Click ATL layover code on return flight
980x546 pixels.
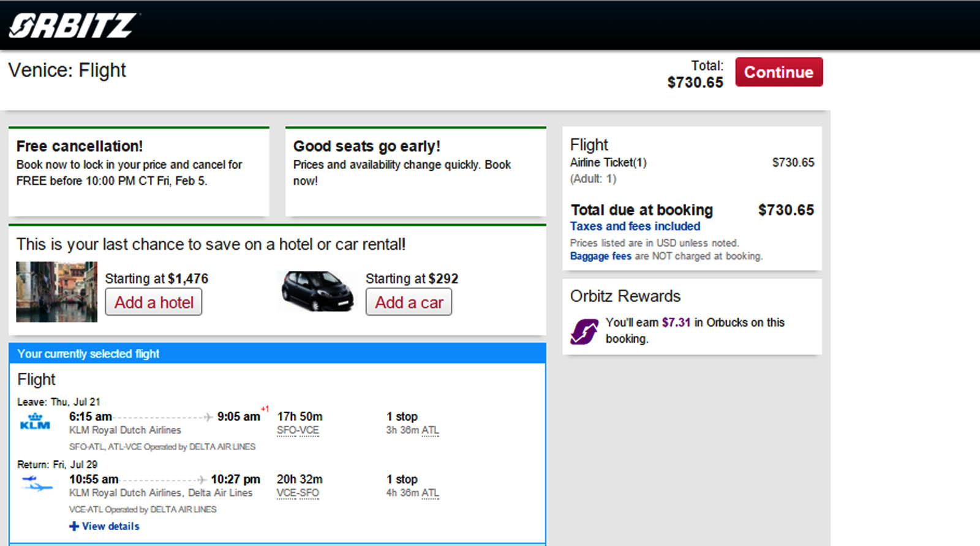(x=430, y=493)
